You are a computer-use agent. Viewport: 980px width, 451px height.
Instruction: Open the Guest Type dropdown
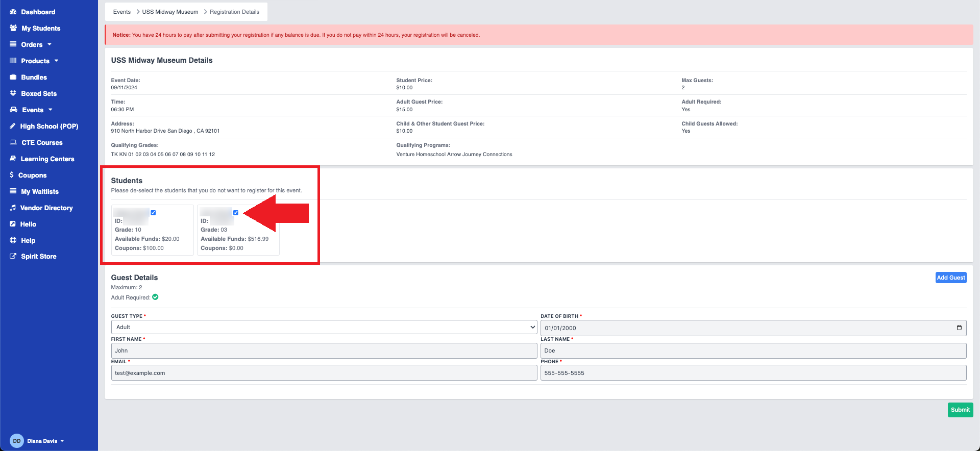click(x=324, y=327)
